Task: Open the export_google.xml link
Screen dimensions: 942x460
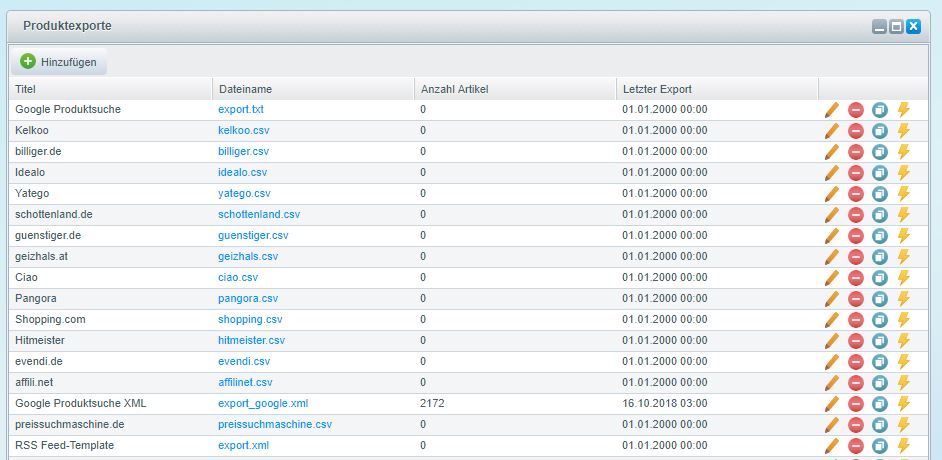Action: coord(263,404)
